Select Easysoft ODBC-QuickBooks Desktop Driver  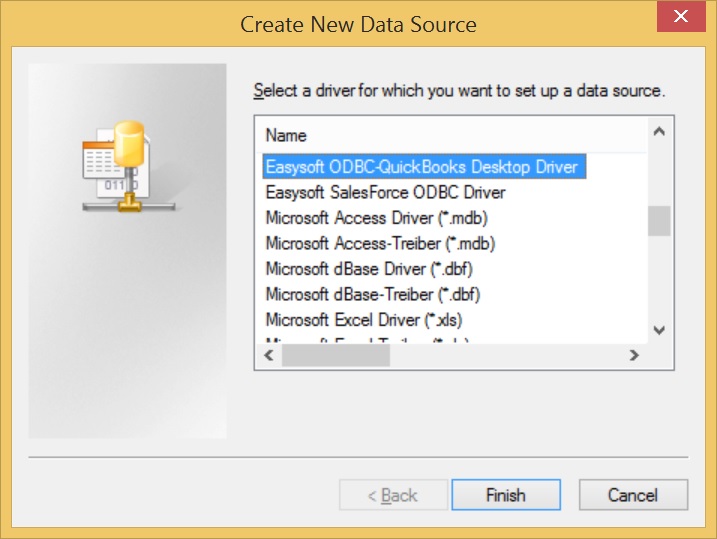pyautogui.click(x=424, y=167)
